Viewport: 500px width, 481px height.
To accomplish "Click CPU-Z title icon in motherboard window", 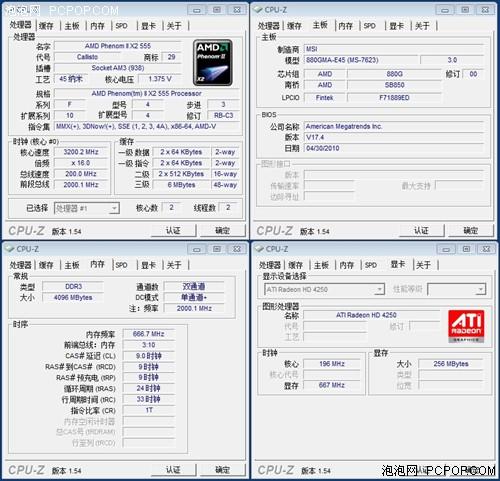I will point(258,10).
